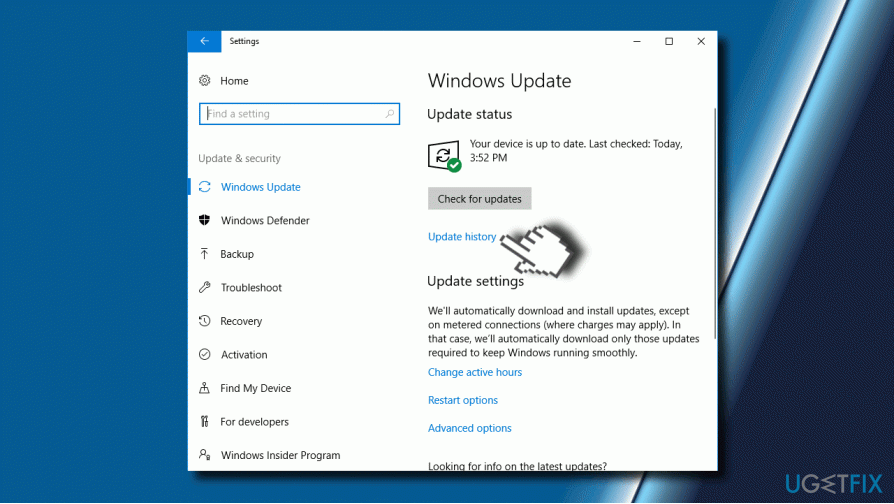This screenshot has width=894, height=504.
Task: Click the back arrow in Settings title bar
Action: click(204, 41)
